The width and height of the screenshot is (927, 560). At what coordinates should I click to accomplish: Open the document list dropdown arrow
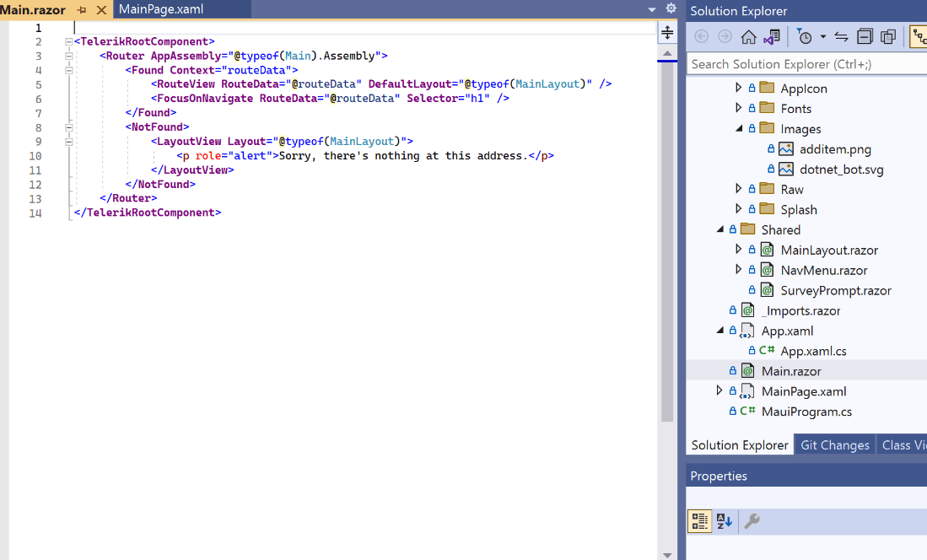(x=651, y=9)
